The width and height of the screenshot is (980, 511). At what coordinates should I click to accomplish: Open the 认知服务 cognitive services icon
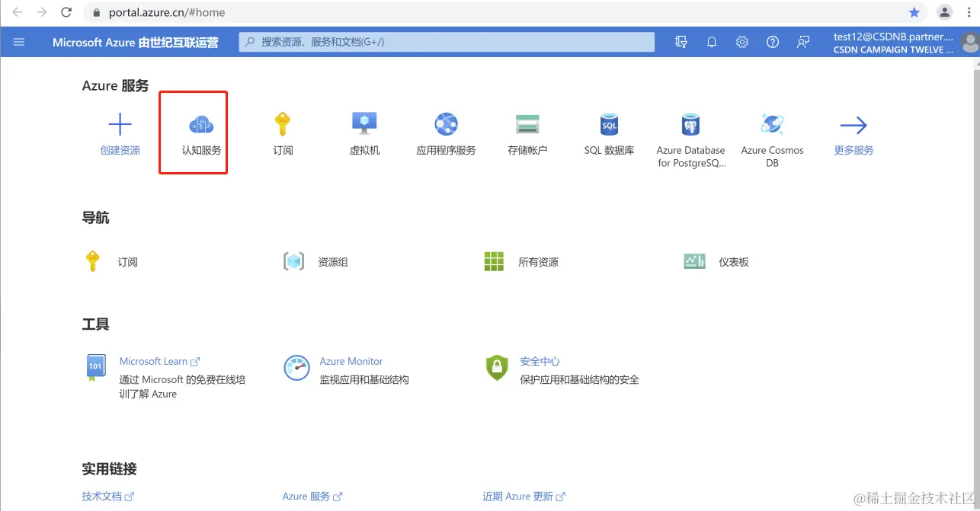(x=201, y=124)
